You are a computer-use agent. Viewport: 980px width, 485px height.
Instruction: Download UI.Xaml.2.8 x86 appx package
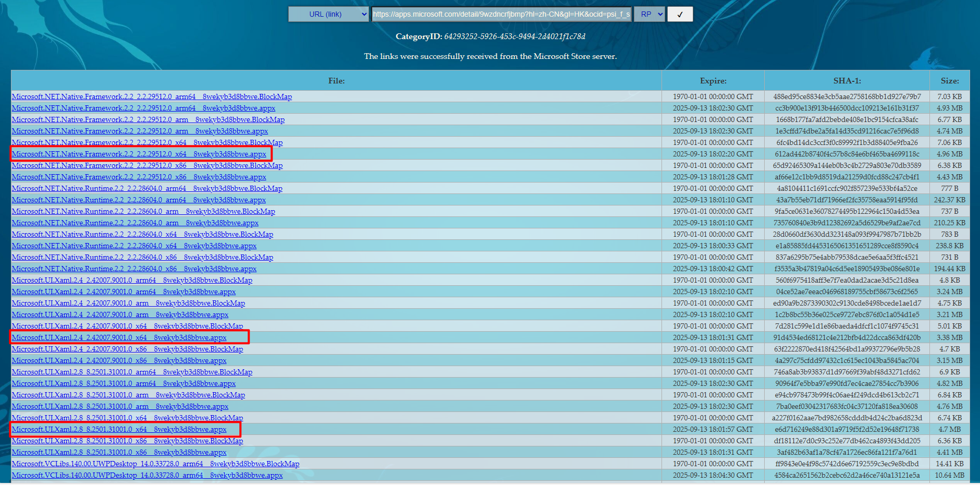119,452
